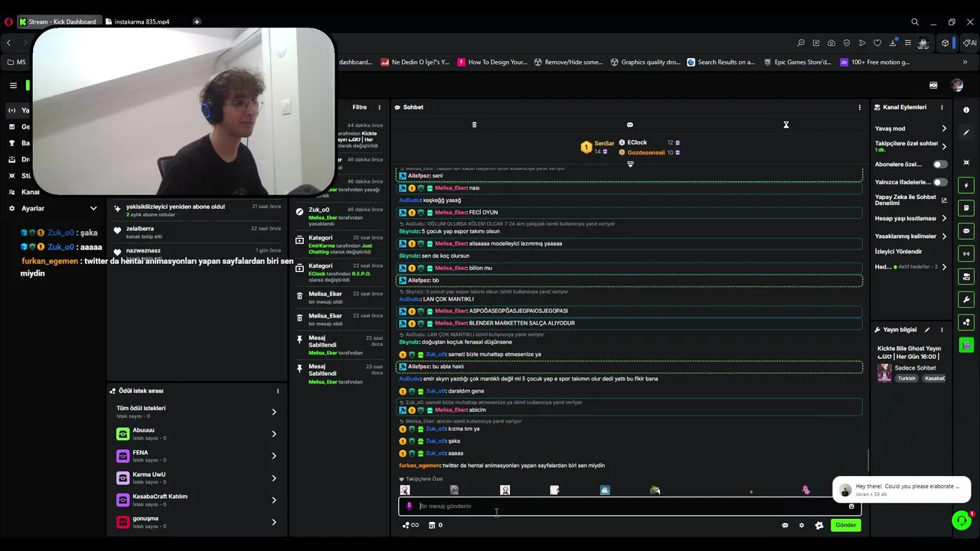The height and width of the screenshot is (551, 980).
Task: Click the chat settings gear icon
Action: click(802, 525)
